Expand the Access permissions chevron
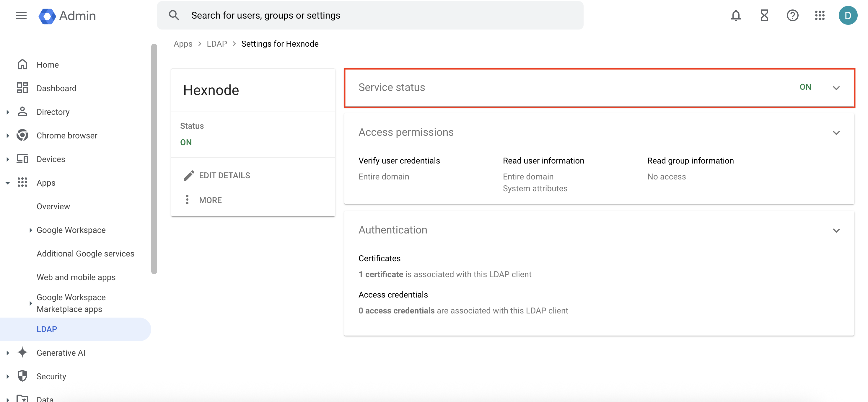868x402 pixels. [836, 133]
